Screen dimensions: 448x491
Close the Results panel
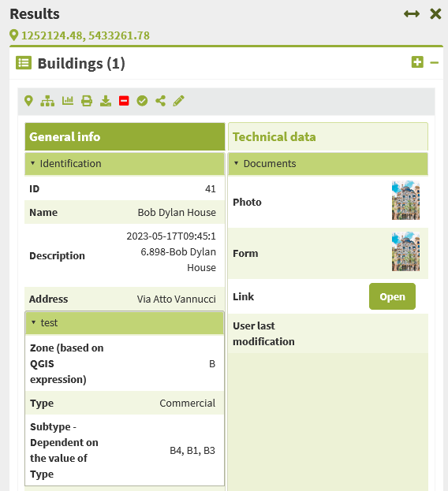click(436, 13)
